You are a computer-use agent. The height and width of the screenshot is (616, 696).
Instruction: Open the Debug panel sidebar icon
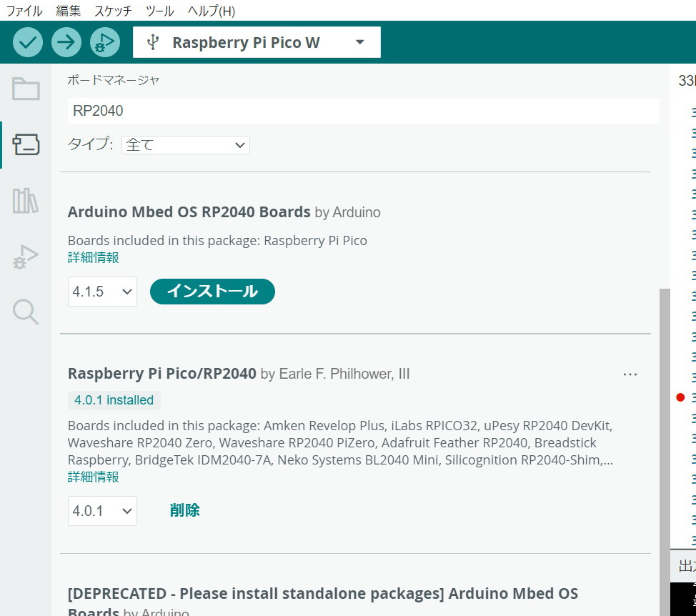click(25, 257)
